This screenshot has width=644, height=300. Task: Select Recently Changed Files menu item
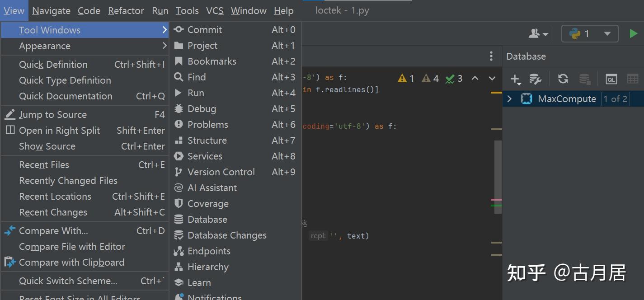[x=68, y=180]
